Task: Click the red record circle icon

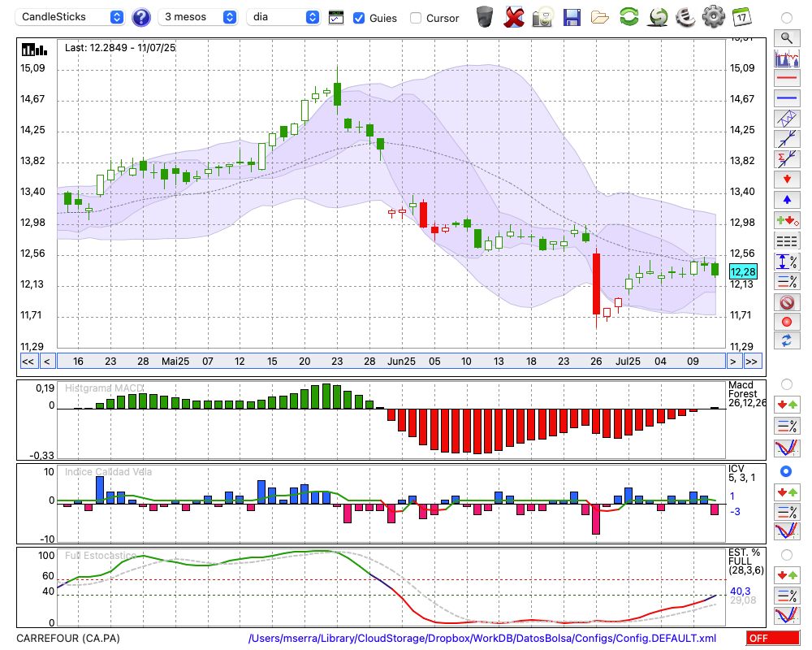Action: [x=787, y=322]
